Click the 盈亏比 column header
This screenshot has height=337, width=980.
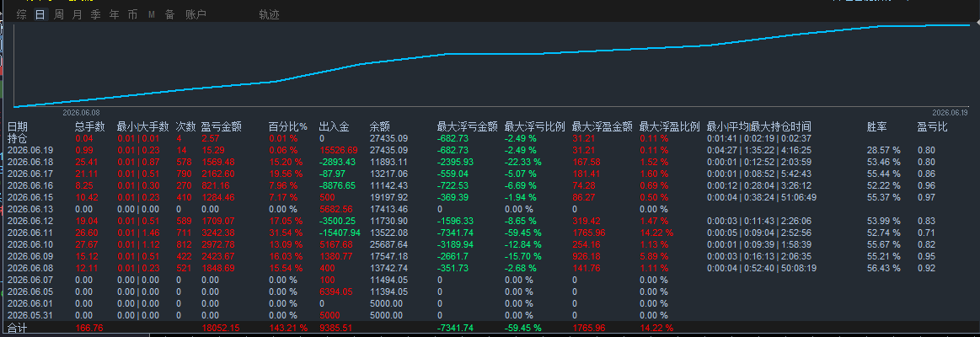click(933, 127)
